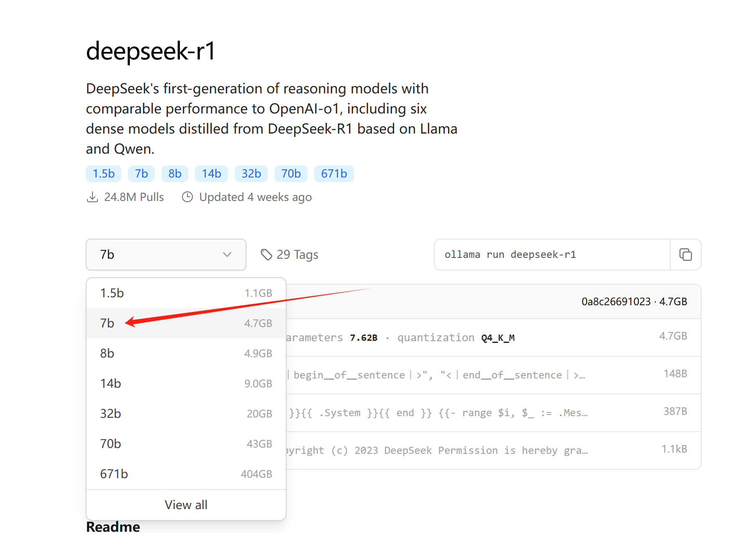Click the 7b blue tag badge
This screenshot has width=756, height=533.
coord(141,174)
